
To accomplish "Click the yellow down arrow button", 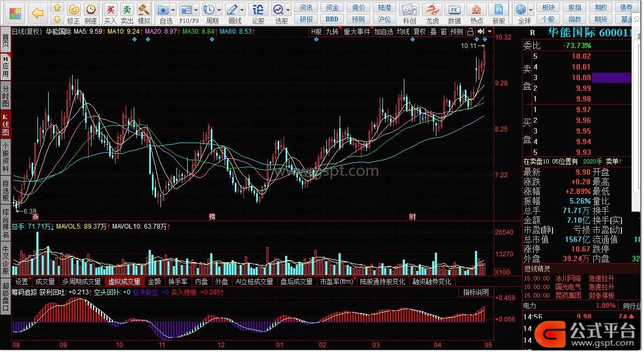I will coord(57,20).
